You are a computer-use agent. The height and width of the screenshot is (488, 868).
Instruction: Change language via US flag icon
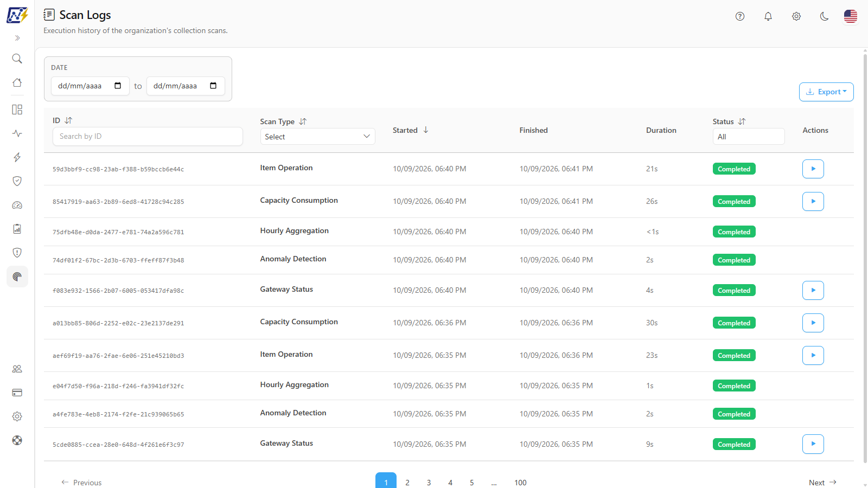click(x=851, y=16)
